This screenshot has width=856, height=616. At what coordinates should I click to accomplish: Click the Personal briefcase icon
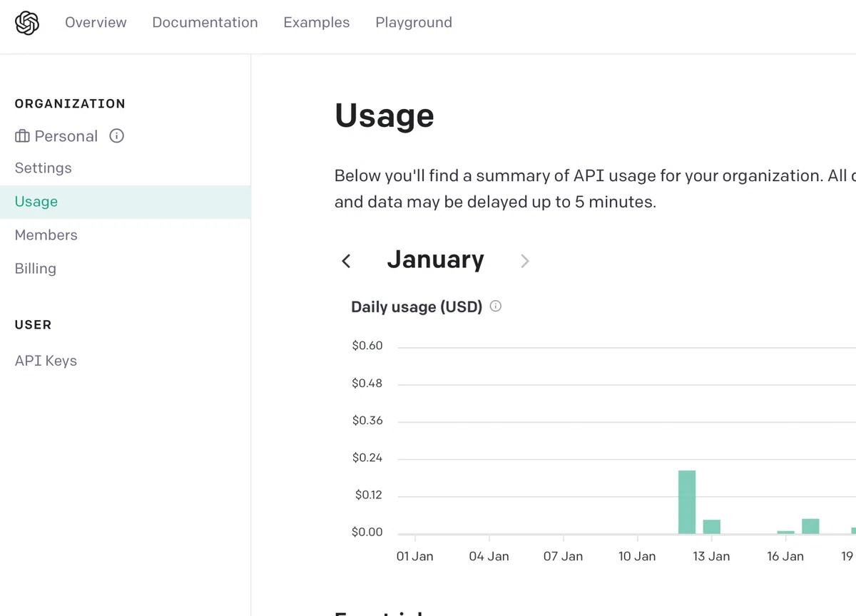22,136
